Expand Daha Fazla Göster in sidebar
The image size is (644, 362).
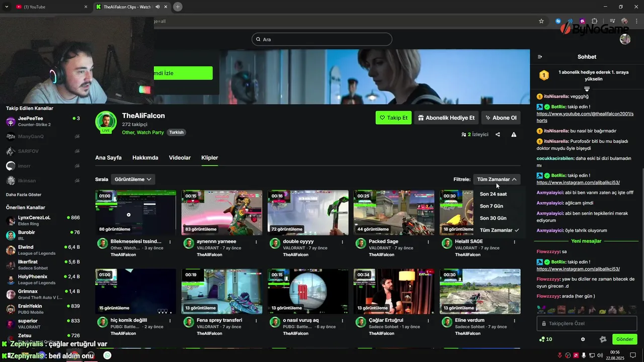click(x=24, y=195)
